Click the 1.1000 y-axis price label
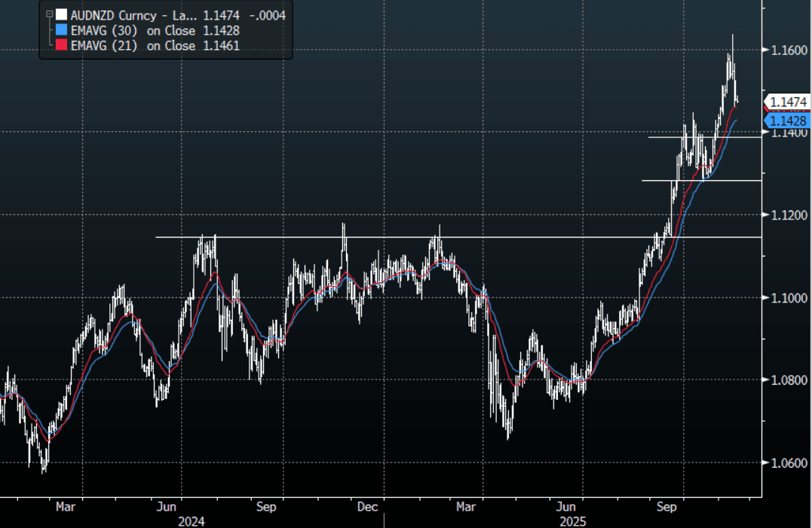The image size is (812, 528). pos(787,298)
